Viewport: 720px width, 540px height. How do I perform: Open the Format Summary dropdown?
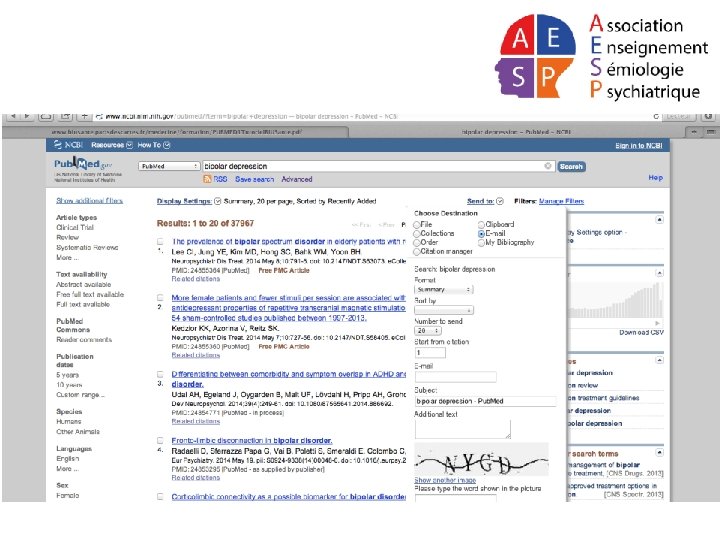[444, 289]
